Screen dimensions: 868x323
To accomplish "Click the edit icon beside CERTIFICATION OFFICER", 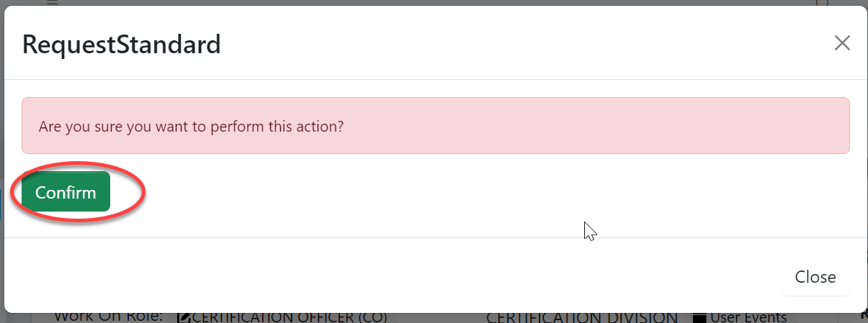I will [x=184, y=317].
